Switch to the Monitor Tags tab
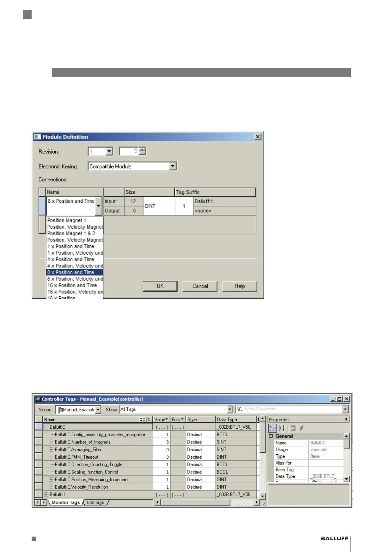392x554 pixels. [x=65, y=502]
